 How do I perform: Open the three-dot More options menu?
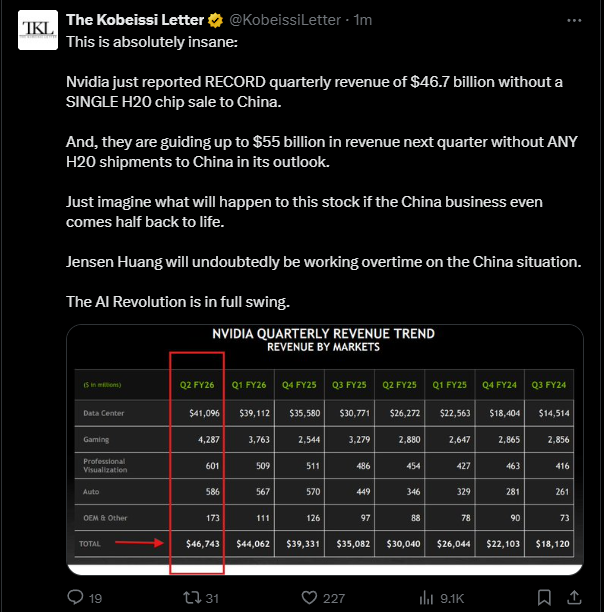tap(574, 19)
